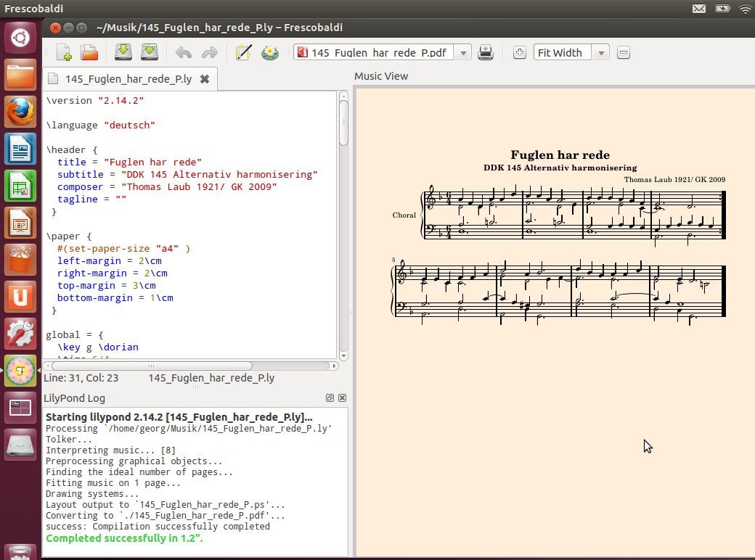The height and width of the screenshot is (560, 755).
Task: Click the "Choral" staff label in the score
Action: point(404,215)
